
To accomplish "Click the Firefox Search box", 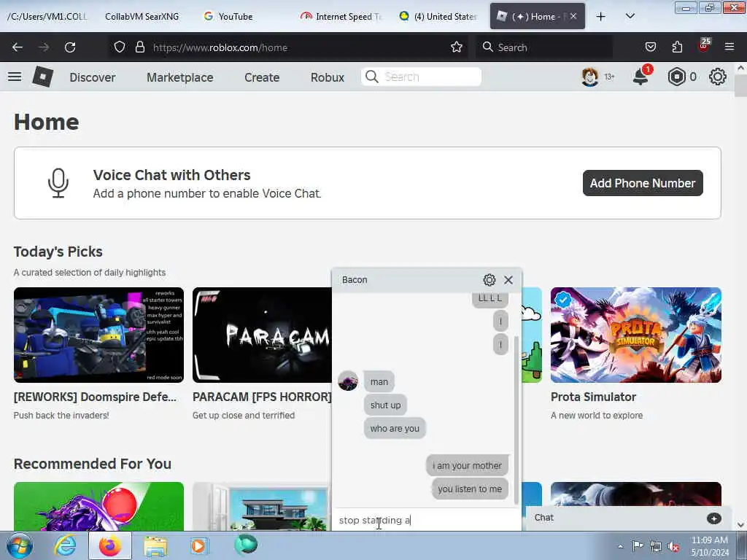I will tap(544, 47).
